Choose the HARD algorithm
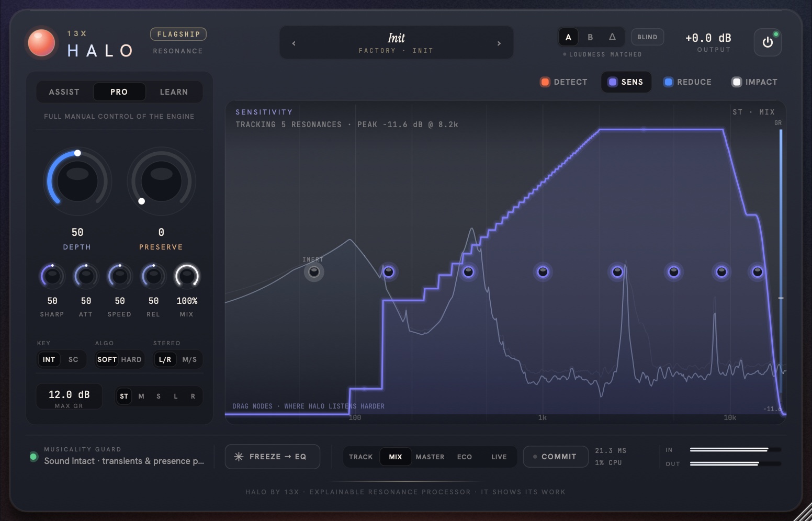The image size is (812, 521). [131, 359]
